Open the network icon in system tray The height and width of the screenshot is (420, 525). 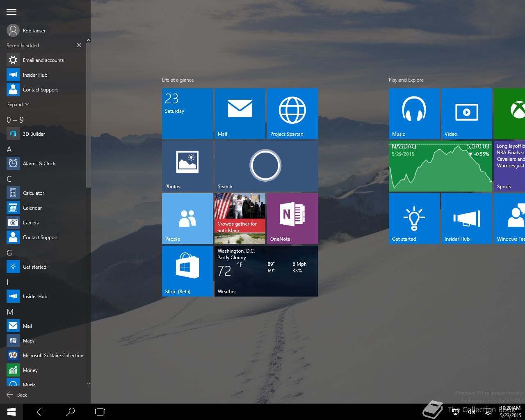(455, 412)
